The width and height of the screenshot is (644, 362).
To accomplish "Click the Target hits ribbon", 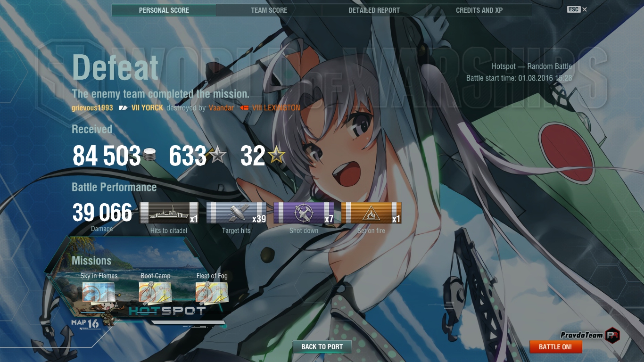I will 237,213.
